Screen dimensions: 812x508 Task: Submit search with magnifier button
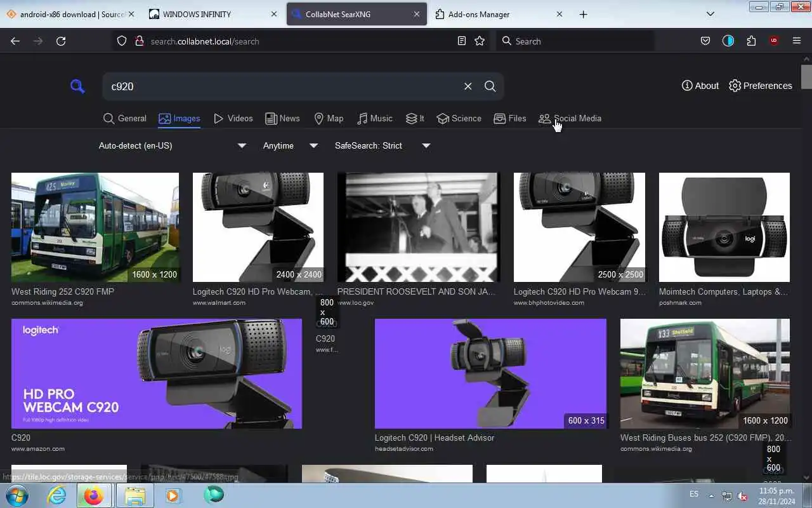tap(490, 86)
